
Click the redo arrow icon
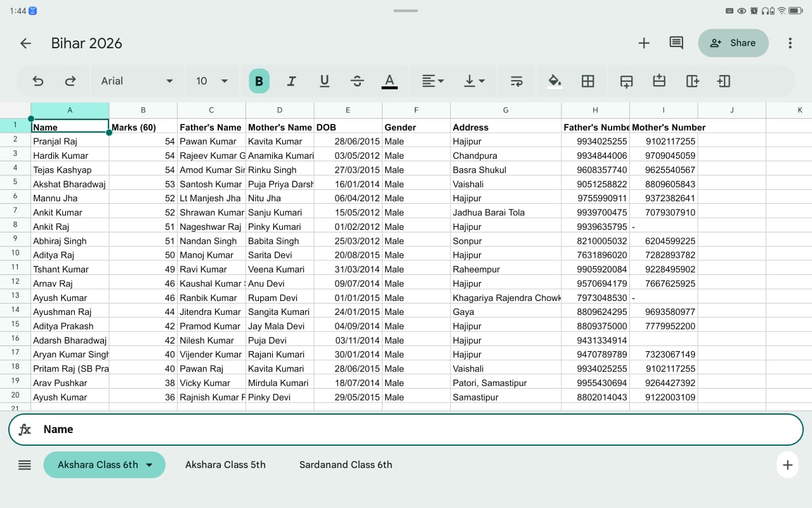click(70, 81)
